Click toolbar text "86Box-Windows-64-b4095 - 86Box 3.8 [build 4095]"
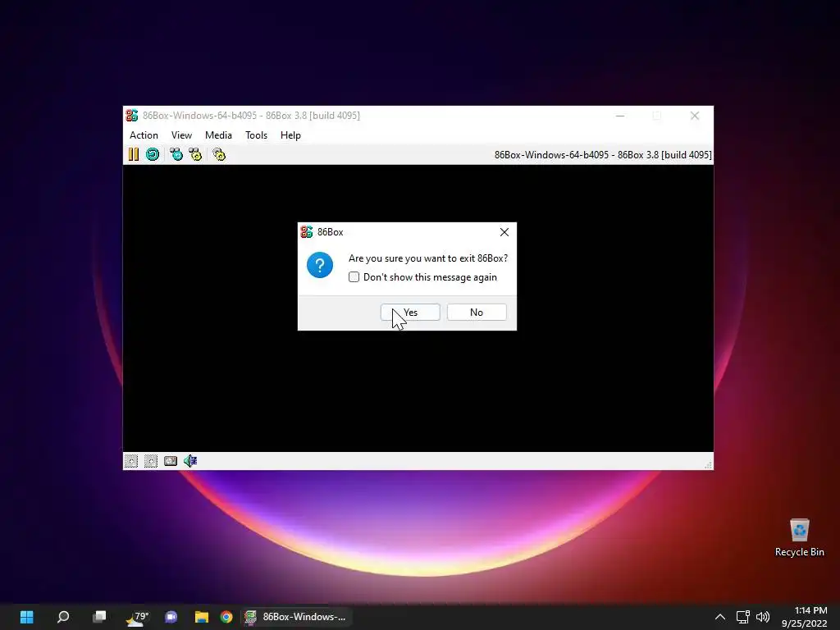 [603, 155]
